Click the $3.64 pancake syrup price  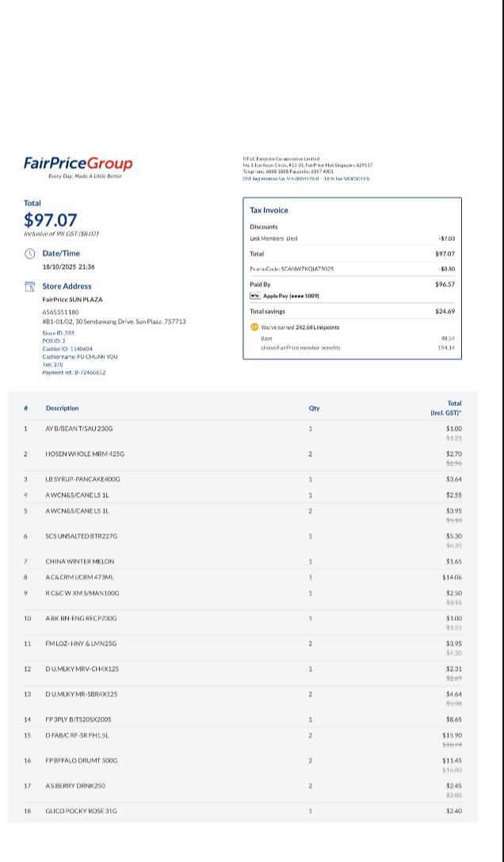pyautogui.click(x=454, y=480)
